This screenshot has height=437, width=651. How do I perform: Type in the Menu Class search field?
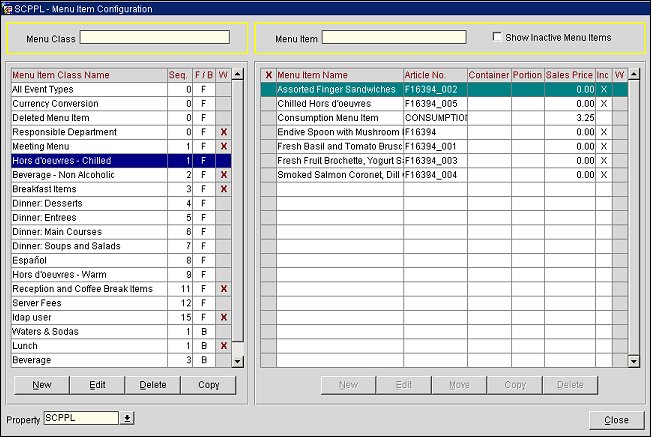(155, 38)
